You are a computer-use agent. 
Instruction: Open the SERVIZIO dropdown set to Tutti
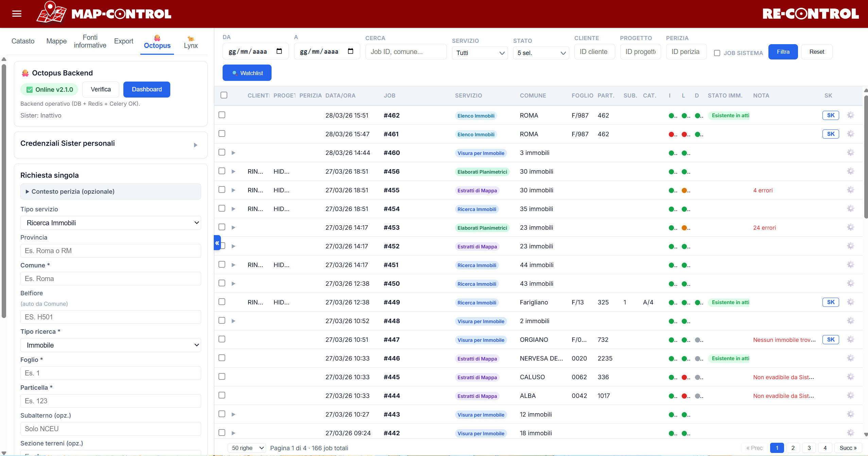click(480, 53)
